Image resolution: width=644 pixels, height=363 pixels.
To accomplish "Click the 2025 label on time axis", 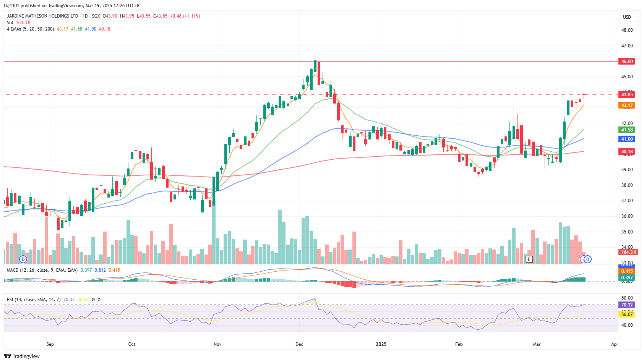I will pos(381,344).
